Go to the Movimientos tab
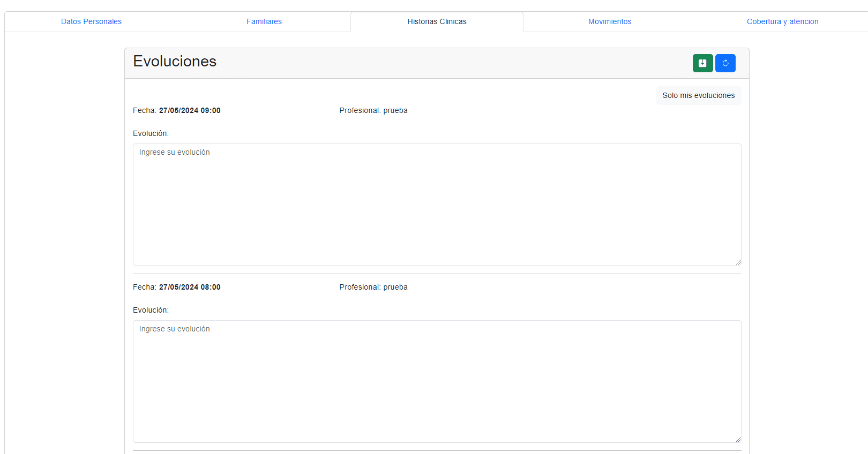The width and height of the screenshot is (868, 454). (610, 21)
